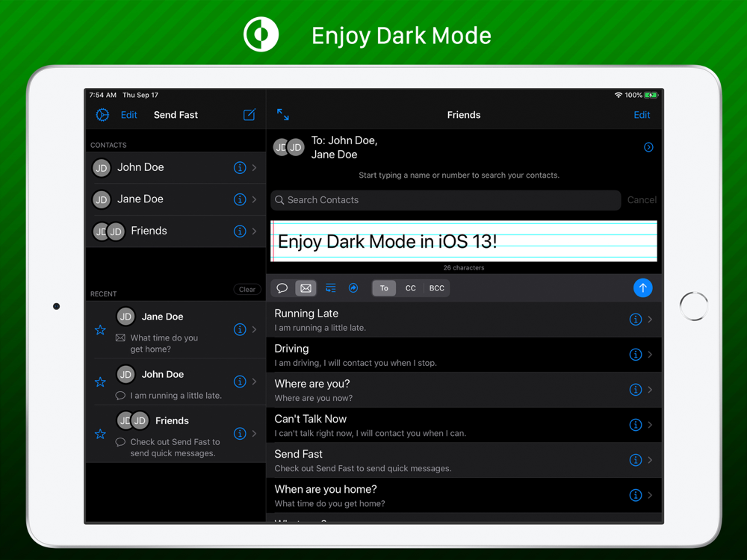Expand Running Late template chevron

click(651, 320)
